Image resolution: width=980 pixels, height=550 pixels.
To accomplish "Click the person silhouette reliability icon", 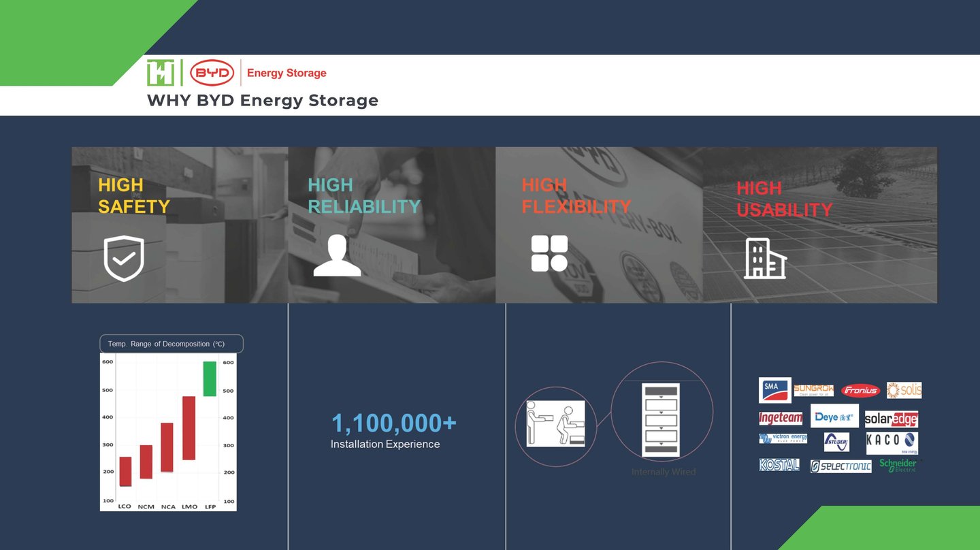I will [337, 255].
